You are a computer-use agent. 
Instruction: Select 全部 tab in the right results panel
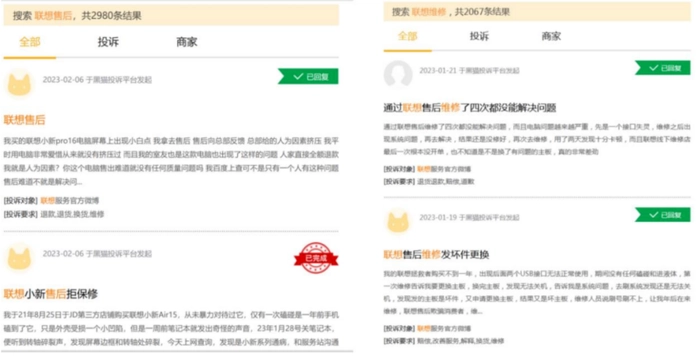click(x=408, y=36)
